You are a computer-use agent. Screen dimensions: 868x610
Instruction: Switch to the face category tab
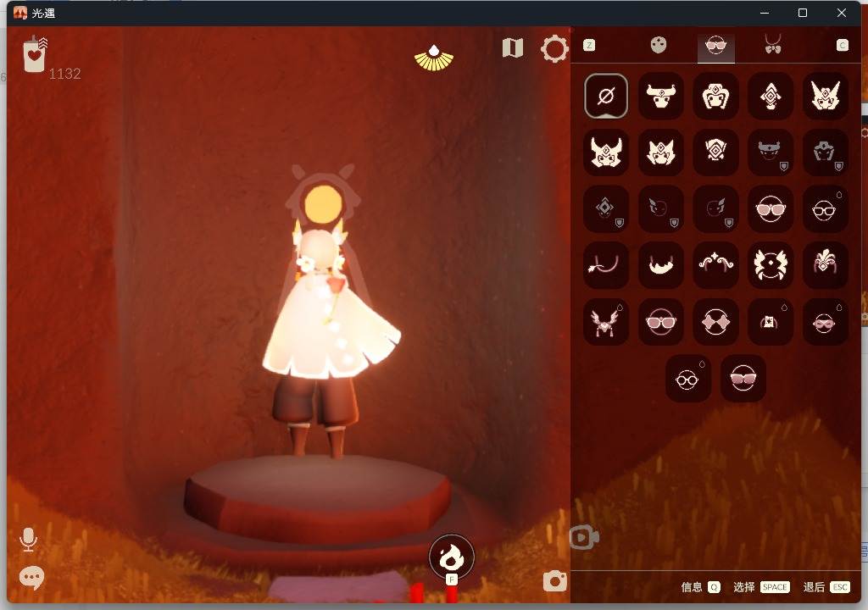(x=659, y=45)
